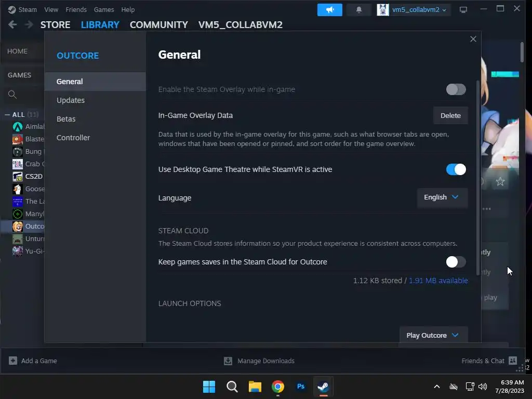
Task: Open the Language English dropdown
Action: tap(442, 197)
